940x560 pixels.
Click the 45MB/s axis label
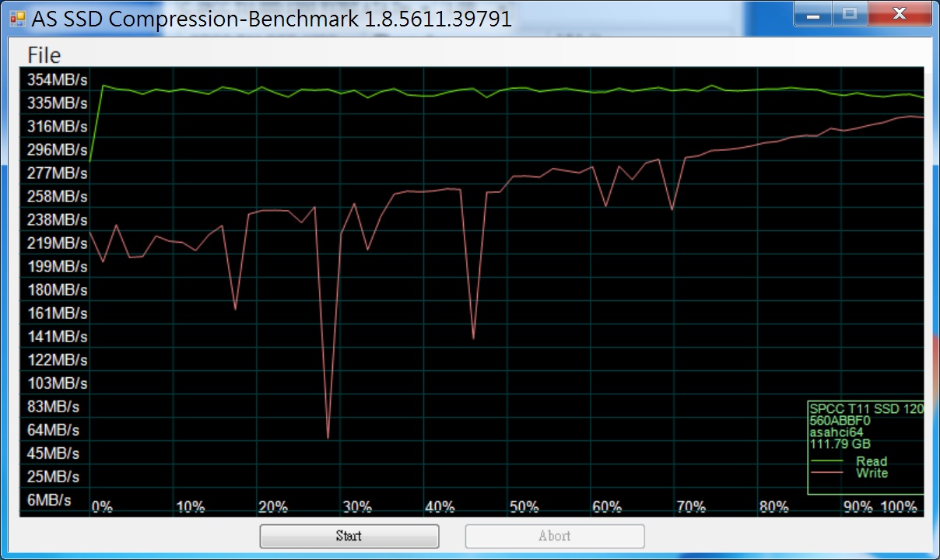click(x=54, y=453)
